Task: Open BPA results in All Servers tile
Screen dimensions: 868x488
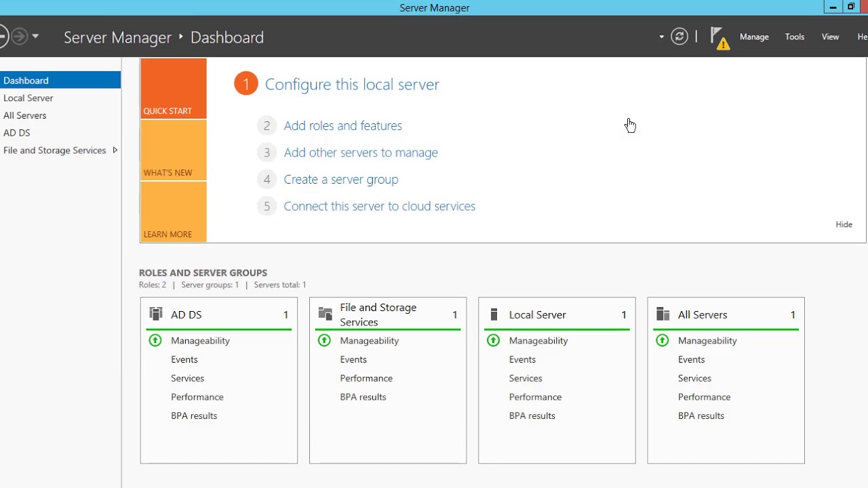Action: (x=701, y=415)
